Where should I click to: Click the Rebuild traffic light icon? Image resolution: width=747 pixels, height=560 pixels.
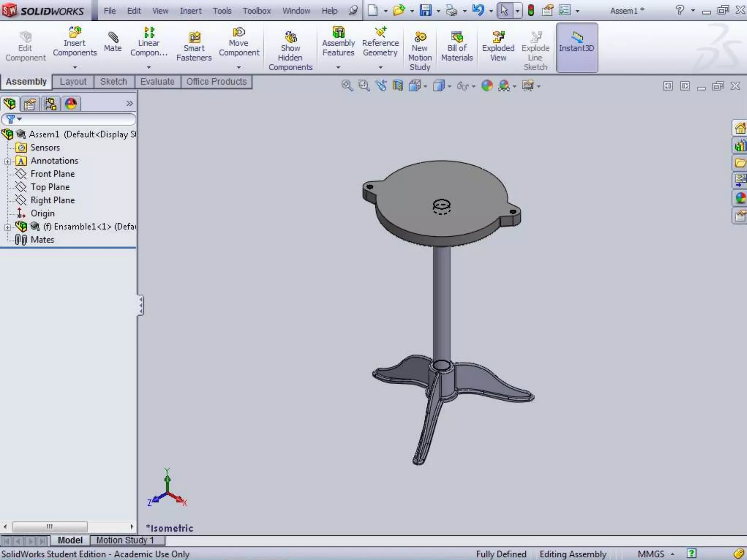click(x=531, y=11)
